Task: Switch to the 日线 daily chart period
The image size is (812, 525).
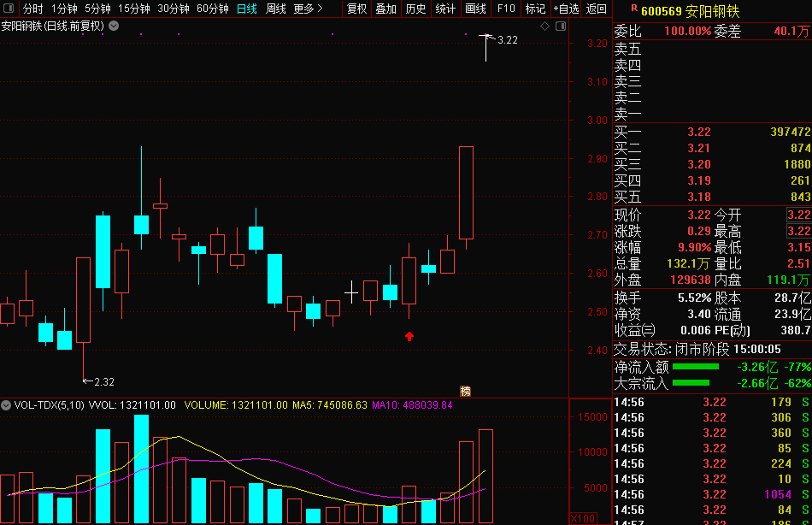Action: [x=246, y=9]
